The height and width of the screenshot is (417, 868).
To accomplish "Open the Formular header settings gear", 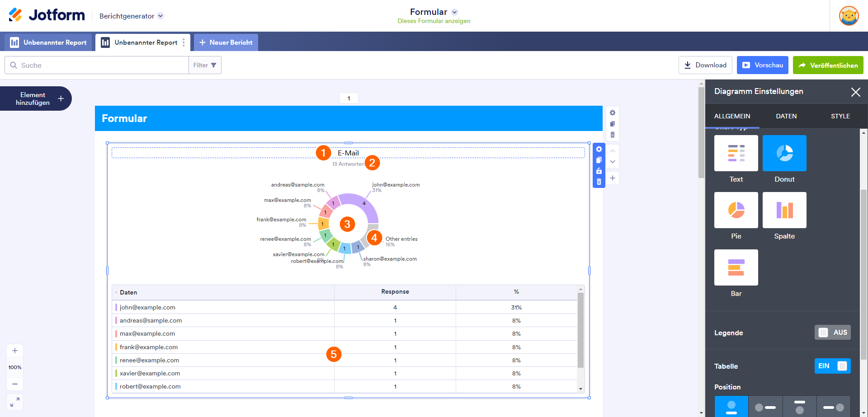I will click(x=612, y=113).
